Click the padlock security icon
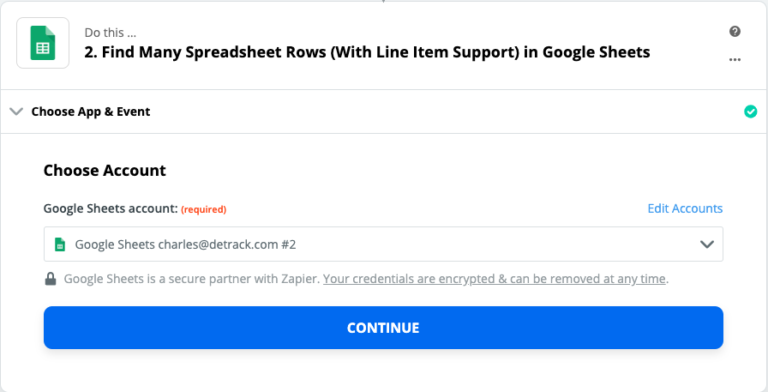 click(x=50, y=279)
